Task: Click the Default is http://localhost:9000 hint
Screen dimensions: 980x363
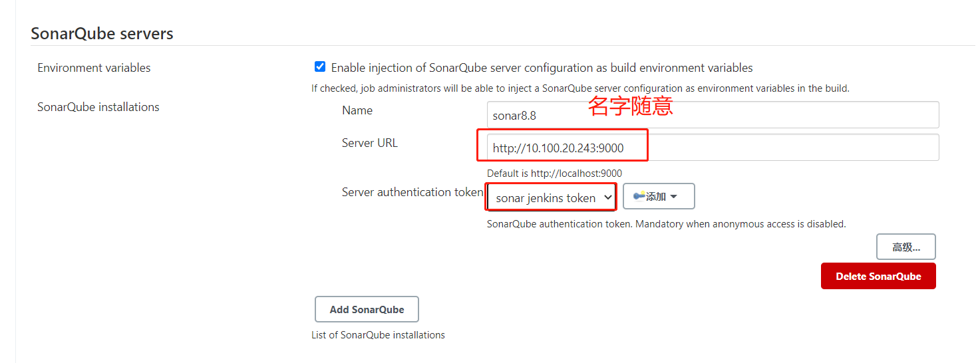Action: click(x=554, y=174)
